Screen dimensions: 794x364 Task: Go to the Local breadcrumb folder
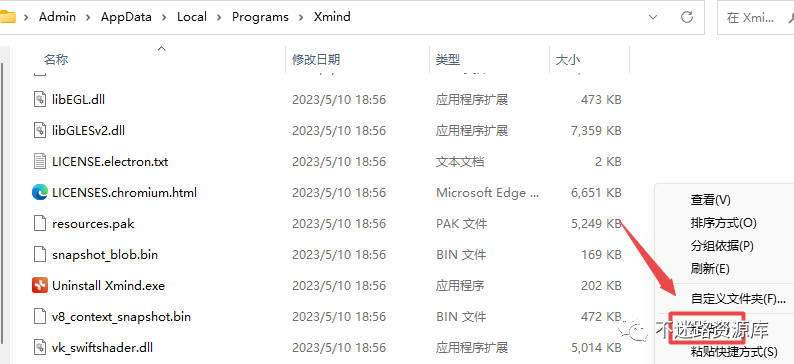191,17
